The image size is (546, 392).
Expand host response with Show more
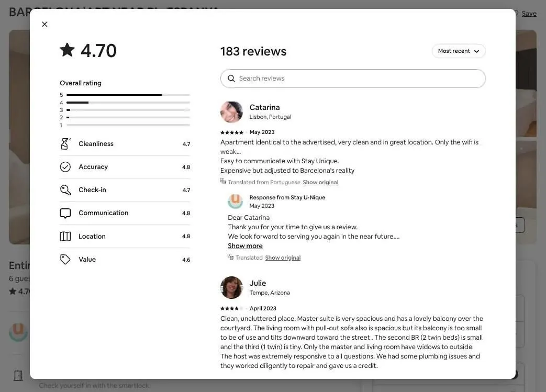click(x=245, y=246)
